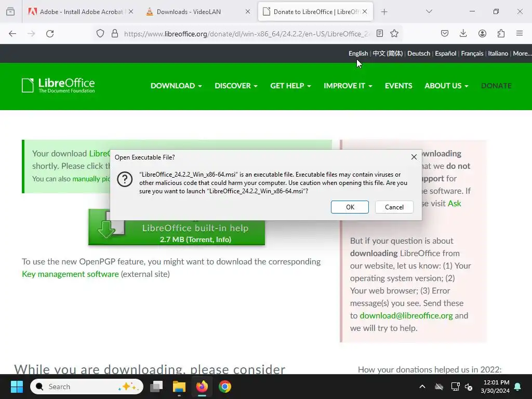Viewport: 532px width, 399px height.
Task: Click the address bar URL field
Action: click(x=247, y=34)
